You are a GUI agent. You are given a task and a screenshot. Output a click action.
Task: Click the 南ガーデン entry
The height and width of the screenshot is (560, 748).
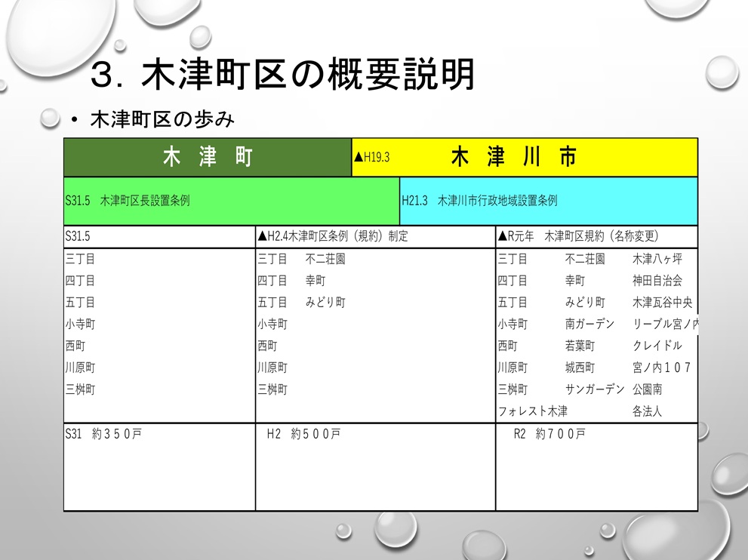click(x=589, y=324)
